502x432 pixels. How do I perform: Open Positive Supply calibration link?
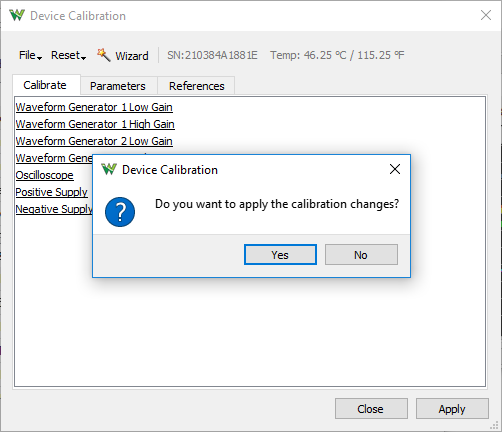pyautogui.click(x=51, y=192)
